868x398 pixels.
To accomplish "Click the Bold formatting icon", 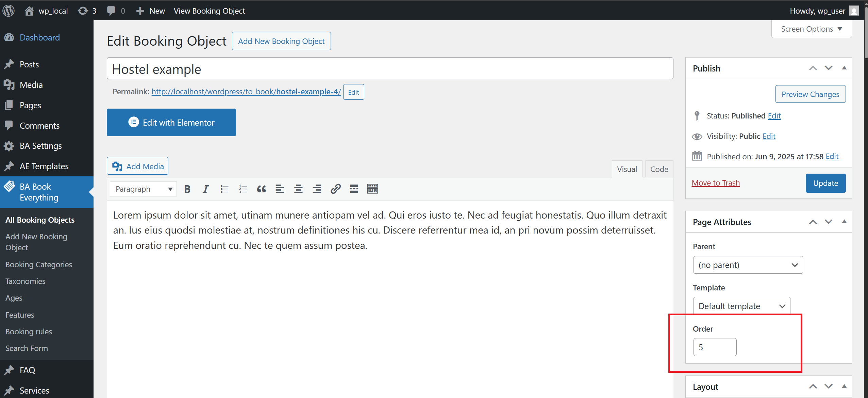I will click(187, 189).
